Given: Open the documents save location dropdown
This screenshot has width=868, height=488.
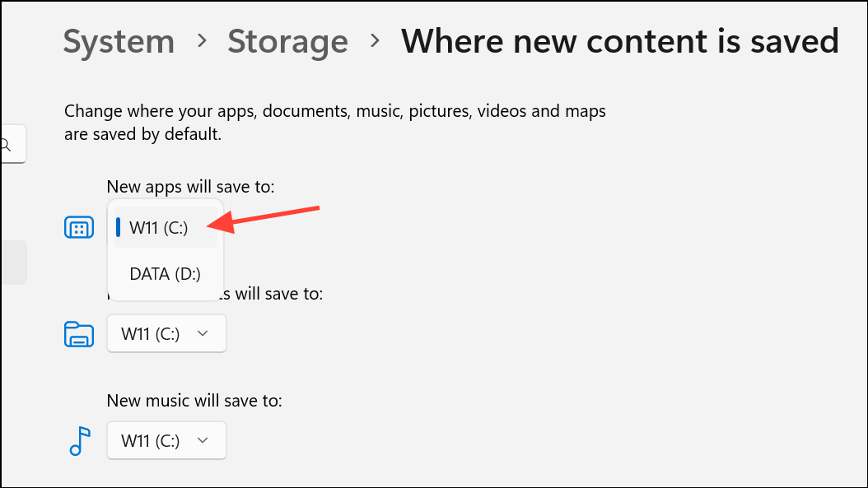Looking at the screenshot, I should click(166, 333).
